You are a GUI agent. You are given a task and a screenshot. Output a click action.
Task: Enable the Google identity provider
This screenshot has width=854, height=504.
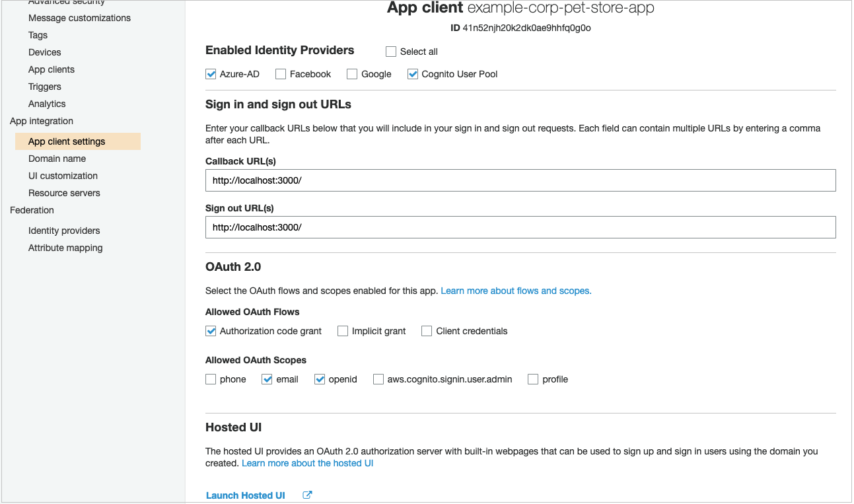351,73
